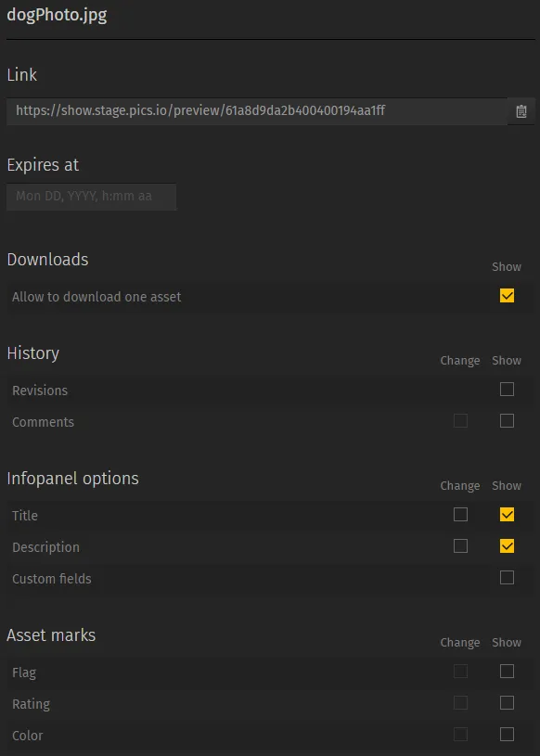540x756 pixels.
Task: Toggle Change checkbox for Rating
Action: 460,703
